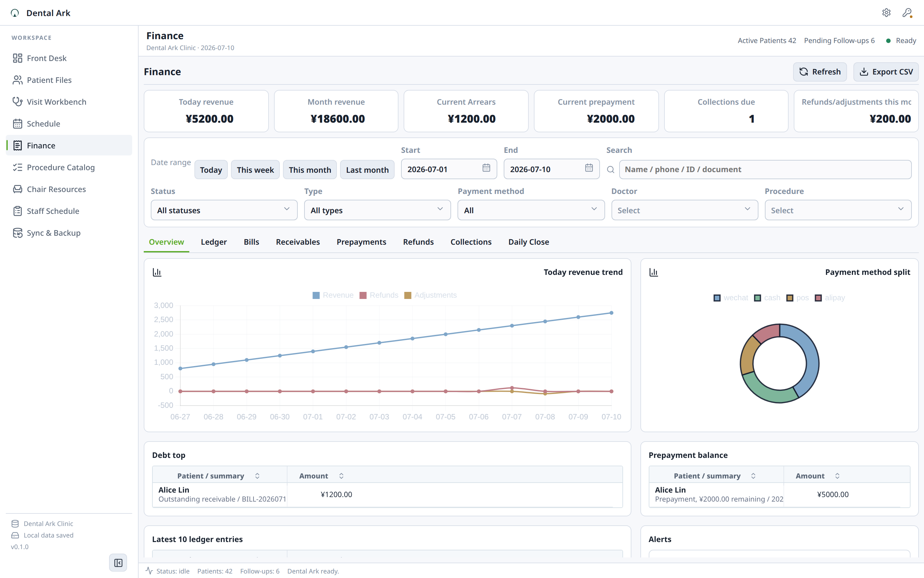This screenshot has height=578, width=924.
Task: Click the Start date field 2026-07-01
Action: pos(449,169)
